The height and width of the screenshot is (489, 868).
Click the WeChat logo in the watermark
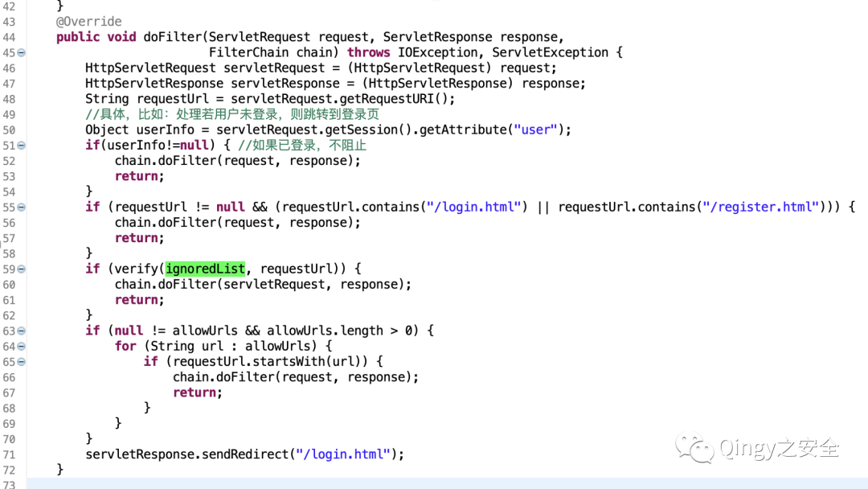coord(694,447)
